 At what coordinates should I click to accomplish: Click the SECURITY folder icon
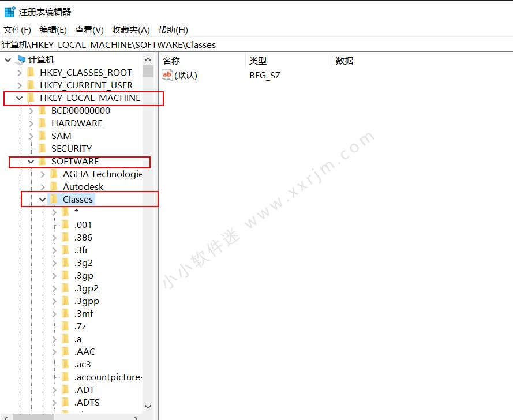coord(43,148)
